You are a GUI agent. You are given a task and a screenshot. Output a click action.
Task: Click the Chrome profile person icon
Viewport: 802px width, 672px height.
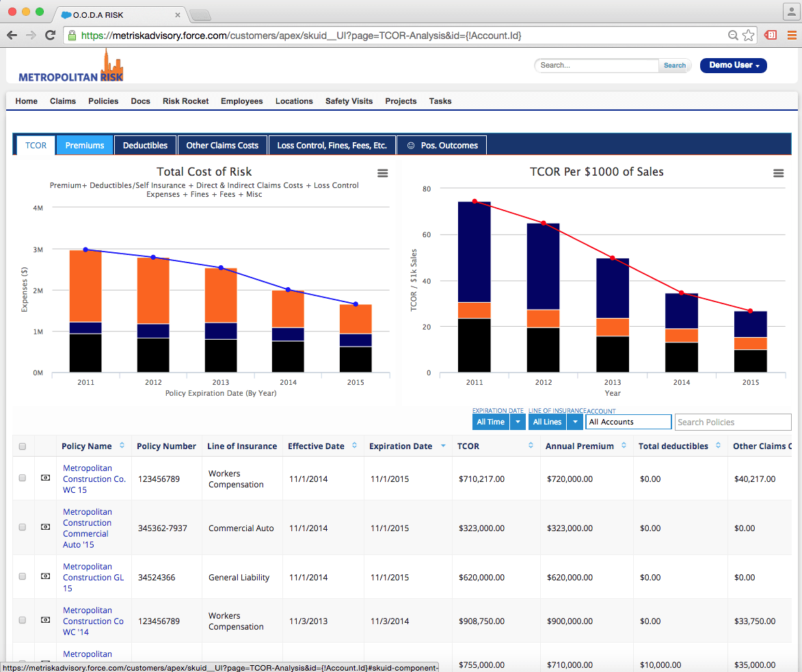792,11
